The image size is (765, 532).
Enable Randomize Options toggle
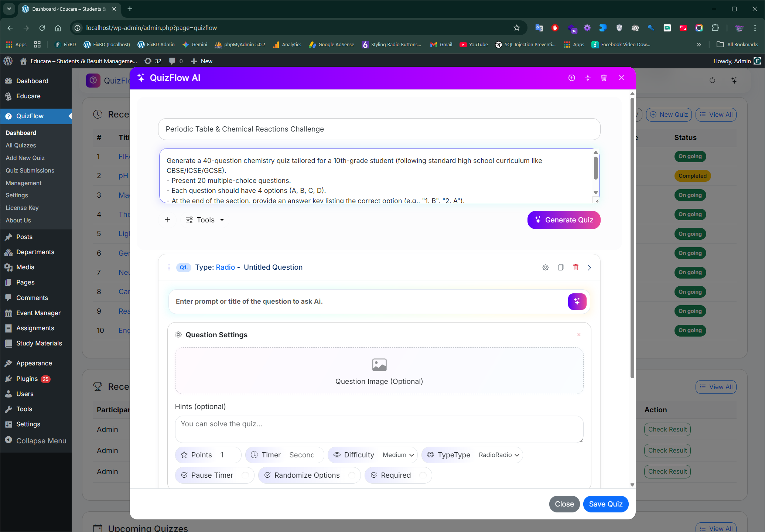point(352,475)
